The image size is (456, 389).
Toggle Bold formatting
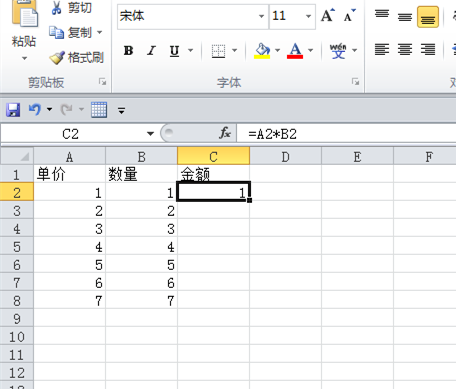tap(128, 51)
